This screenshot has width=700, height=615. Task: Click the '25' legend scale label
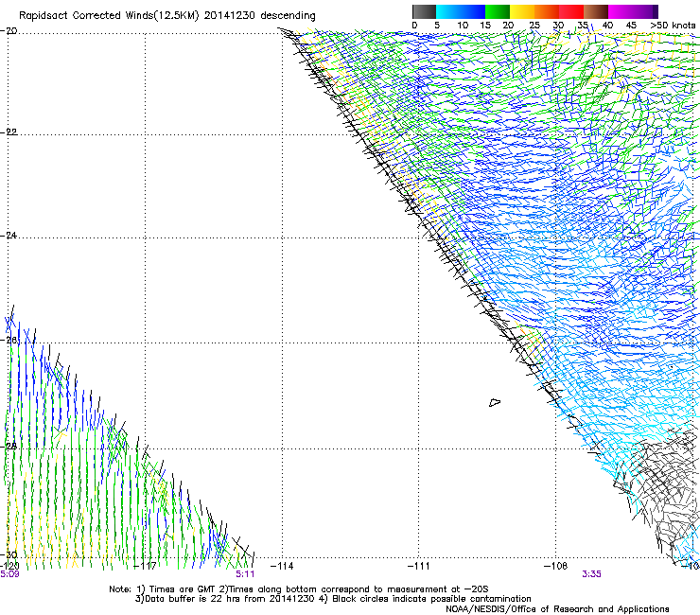(534, 26)
